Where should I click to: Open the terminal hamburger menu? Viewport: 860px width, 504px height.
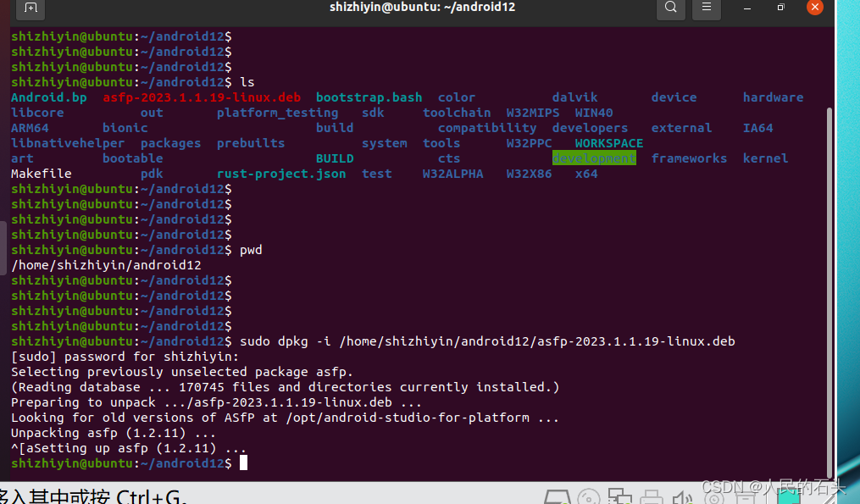pos(707,8)
